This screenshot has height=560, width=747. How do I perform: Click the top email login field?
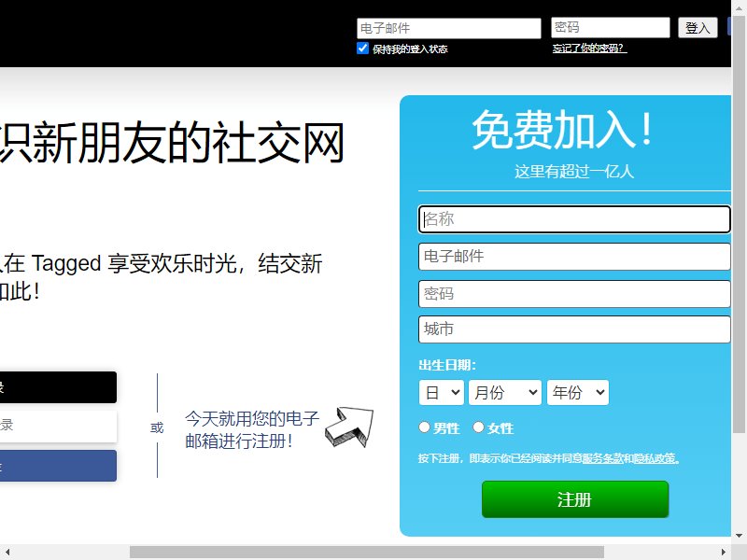pyautogui.click(x=449, y=28)
